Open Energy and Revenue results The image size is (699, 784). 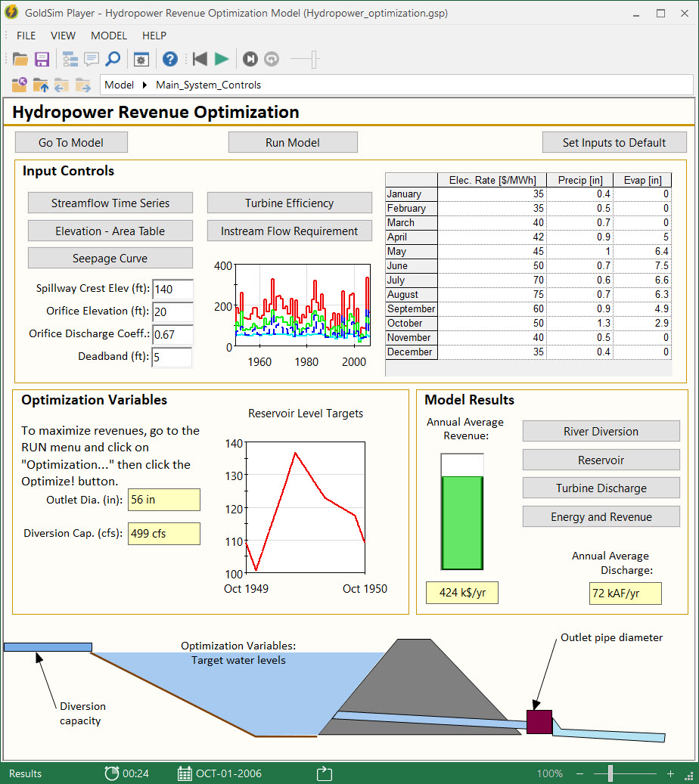pos(601,516)
